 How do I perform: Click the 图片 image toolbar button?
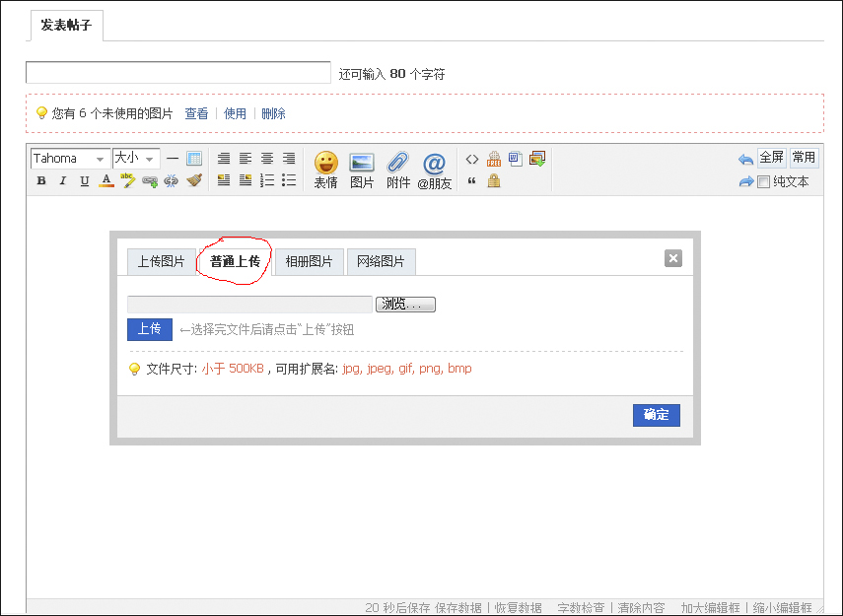coord(362,171)
